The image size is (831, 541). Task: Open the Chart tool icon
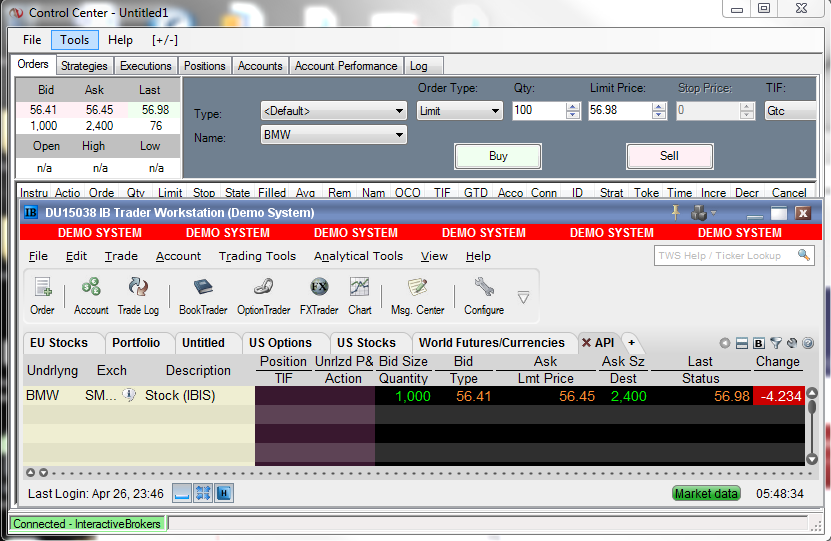tap(360, 296)
